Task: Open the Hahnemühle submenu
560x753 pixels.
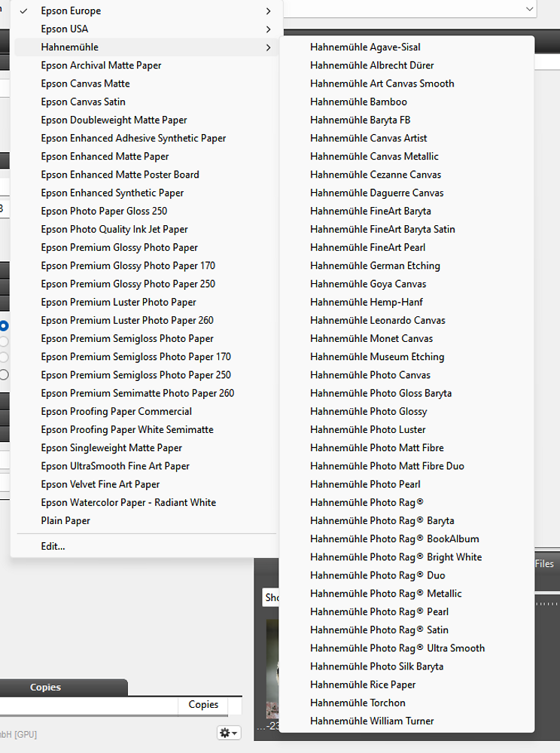Action: [146, 47]
